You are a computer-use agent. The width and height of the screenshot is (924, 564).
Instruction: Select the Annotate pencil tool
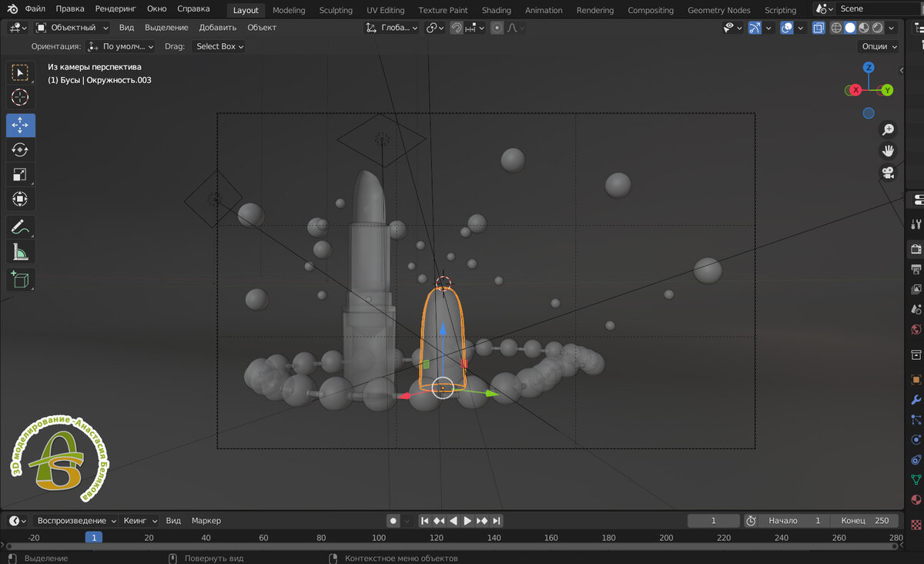[x=21, y=227]
